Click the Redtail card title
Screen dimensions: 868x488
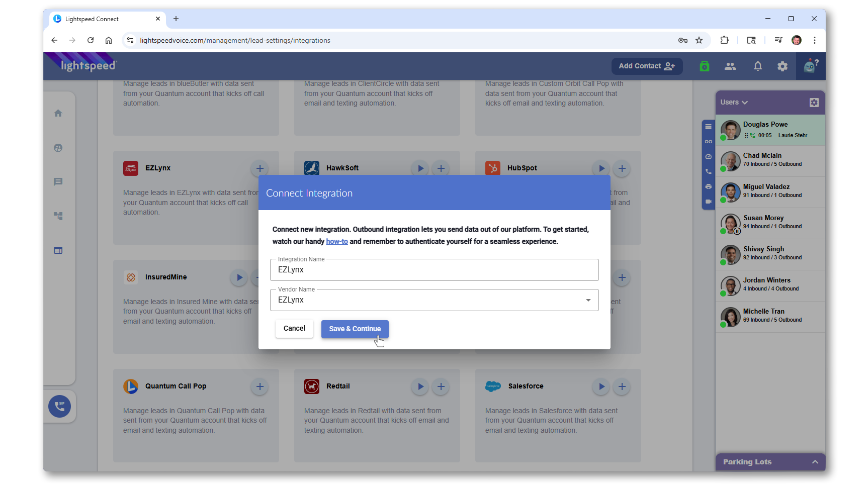(x=338, y=386)
